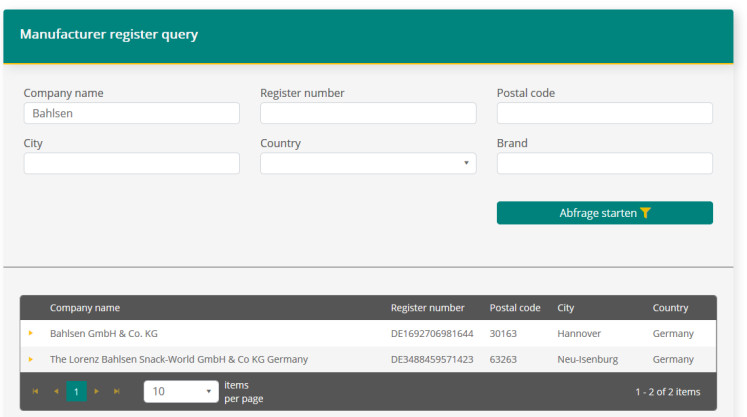Click the City input field
The width and height of the screenshot is (747, 417).
[131, 163]
